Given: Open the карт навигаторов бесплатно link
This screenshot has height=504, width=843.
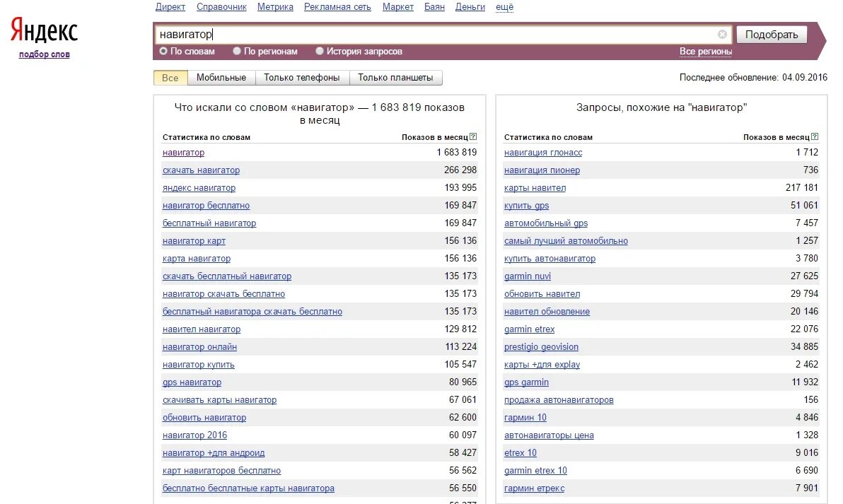Looking at the screenshot, I should pyautogui.click(x=221, y=471).
